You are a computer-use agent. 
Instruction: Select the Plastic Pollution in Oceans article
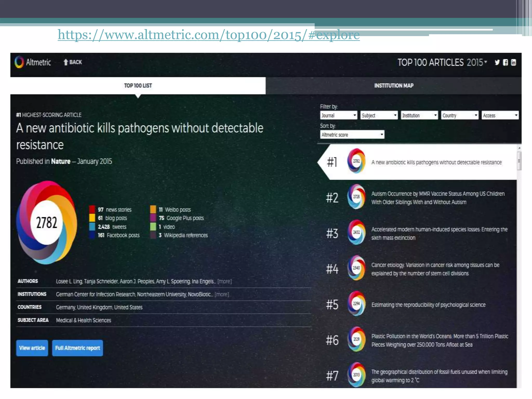tap(440, 340)
